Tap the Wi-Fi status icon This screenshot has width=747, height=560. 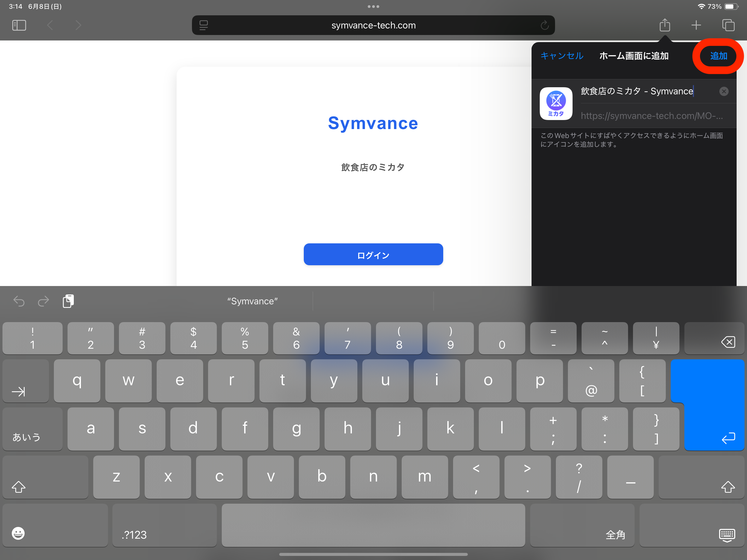point(701,6)
